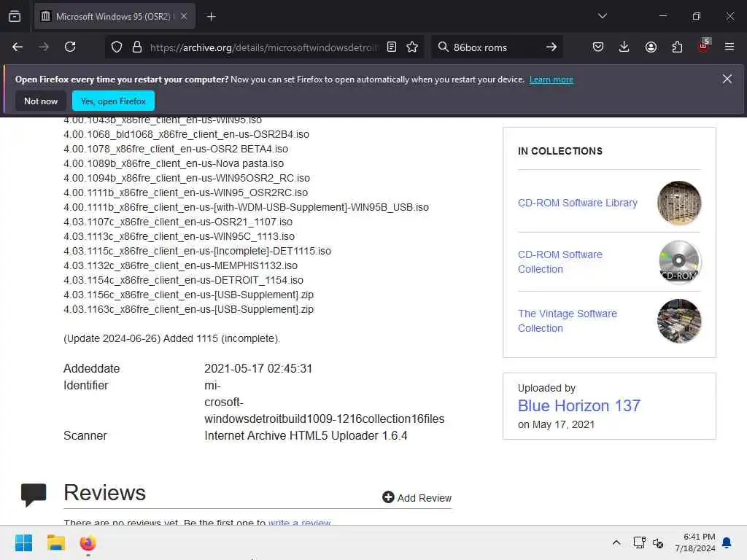Open the notifications bell icon

pos(727,542)
